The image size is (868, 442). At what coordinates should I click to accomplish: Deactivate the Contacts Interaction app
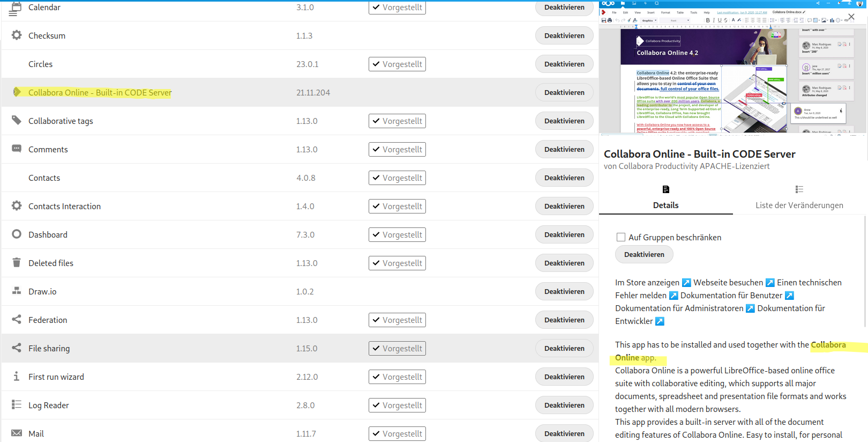[564, 206]
